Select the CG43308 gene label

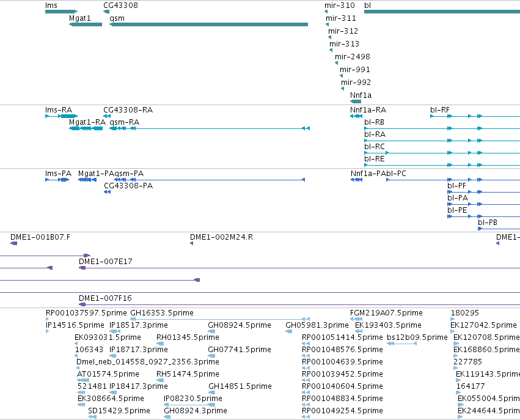point(121,6)
